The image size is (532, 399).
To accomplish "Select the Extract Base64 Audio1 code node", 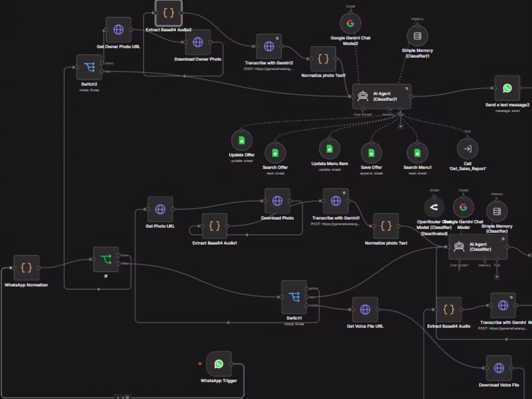I will (x=215, y=226).
